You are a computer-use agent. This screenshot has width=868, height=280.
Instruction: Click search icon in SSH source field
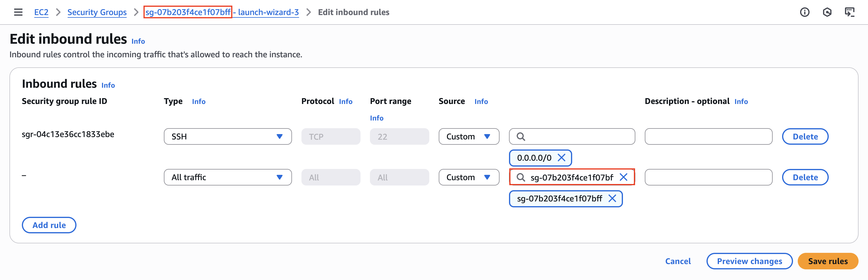click(521, 136)
